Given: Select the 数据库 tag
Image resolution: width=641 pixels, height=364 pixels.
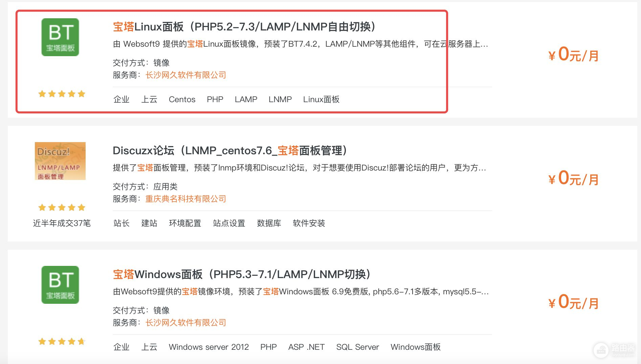Looking at the screenshot, I should 269,223.
